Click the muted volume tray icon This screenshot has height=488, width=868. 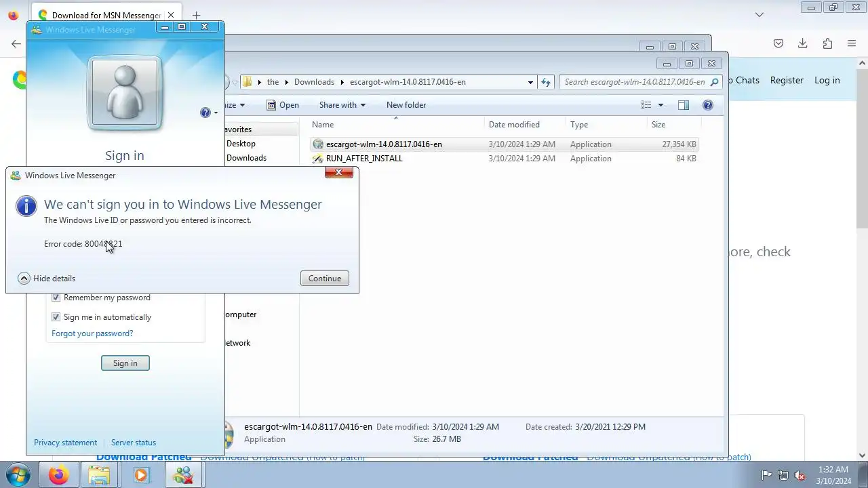pyautogui.click(x=800, y=475)
